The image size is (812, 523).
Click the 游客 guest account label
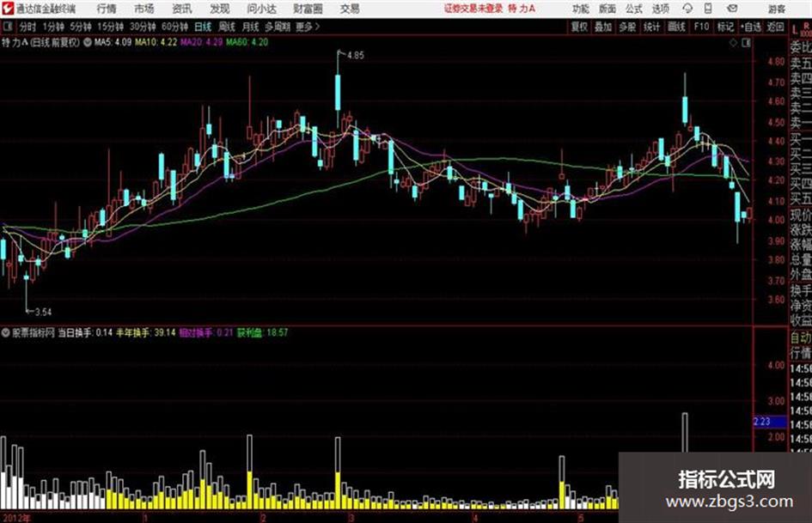(x=776, y=9)
